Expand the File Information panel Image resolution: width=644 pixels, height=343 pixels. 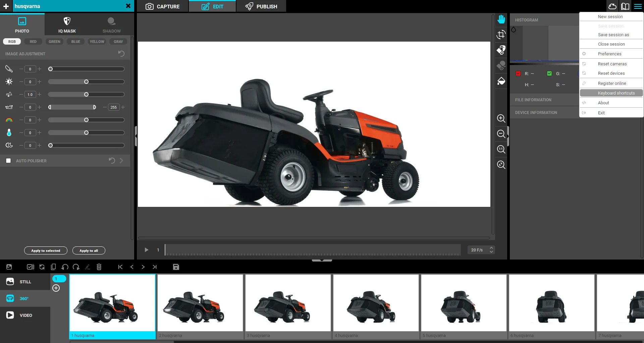point(533,100)
